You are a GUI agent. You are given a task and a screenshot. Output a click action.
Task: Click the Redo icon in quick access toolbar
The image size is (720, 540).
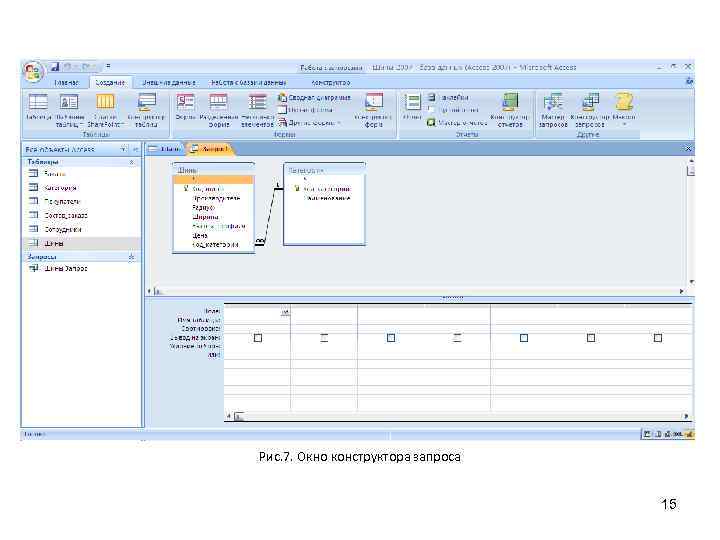tap(88, 67)
